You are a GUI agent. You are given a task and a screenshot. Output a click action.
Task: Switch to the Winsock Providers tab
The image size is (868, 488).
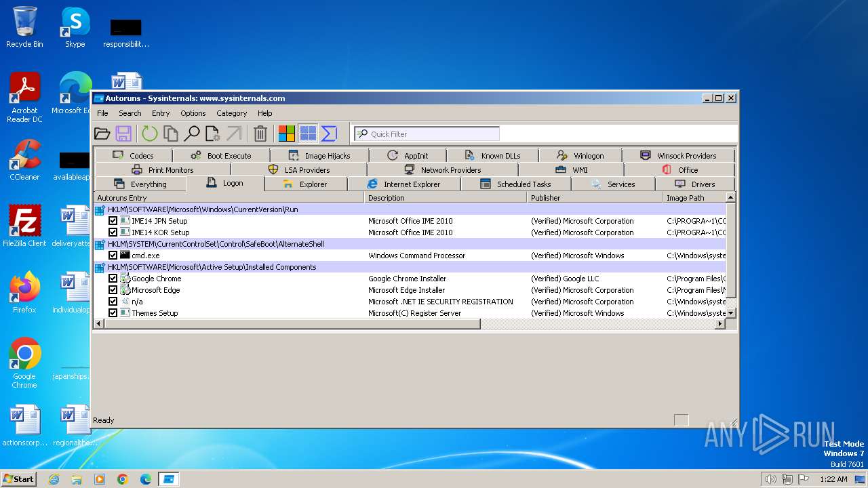678,155
